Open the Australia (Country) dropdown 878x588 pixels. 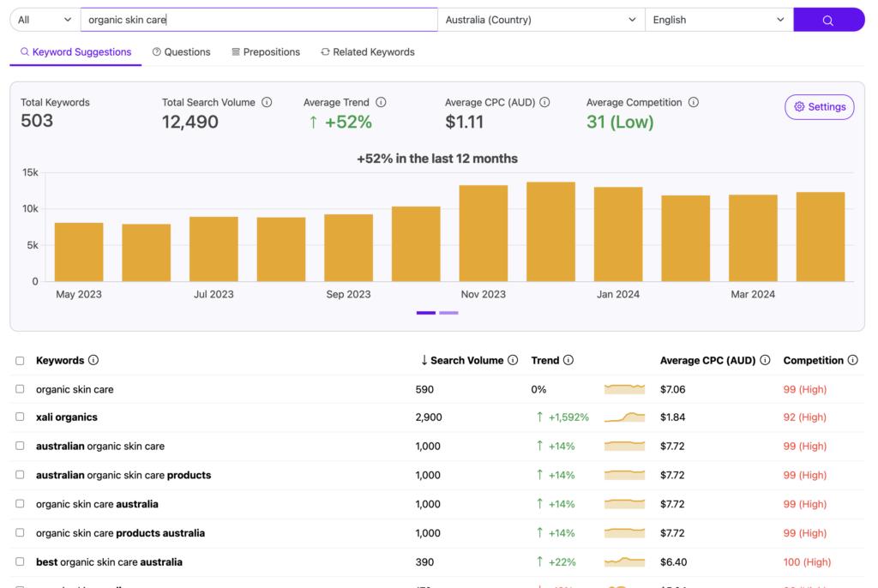tap(541, 21)
